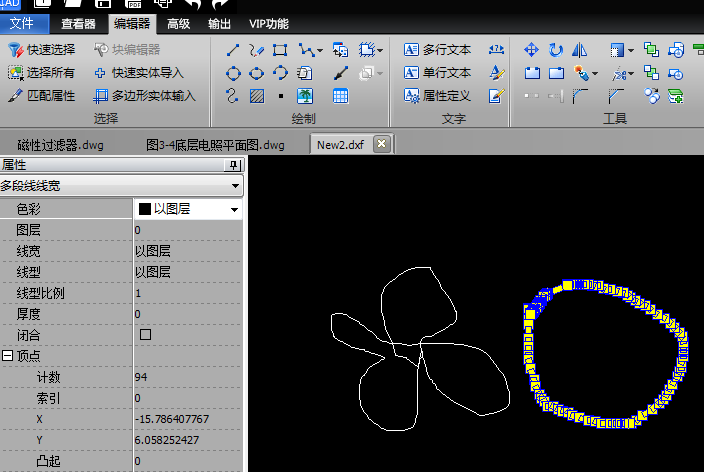The image size is (704, 472).
Task: Click the 单行文本 single-line text button
Action: (x=437, y=73)
